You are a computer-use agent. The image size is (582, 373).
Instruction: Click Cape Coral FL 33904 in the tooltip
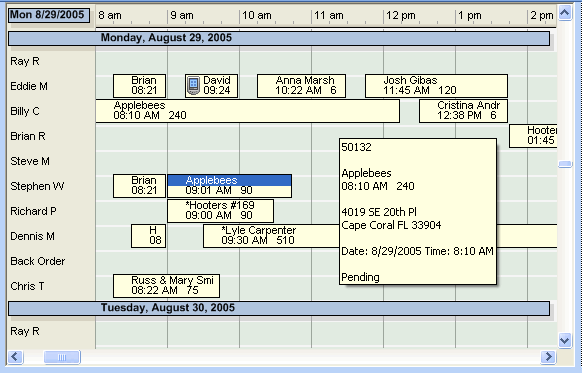tap(391, 225)
